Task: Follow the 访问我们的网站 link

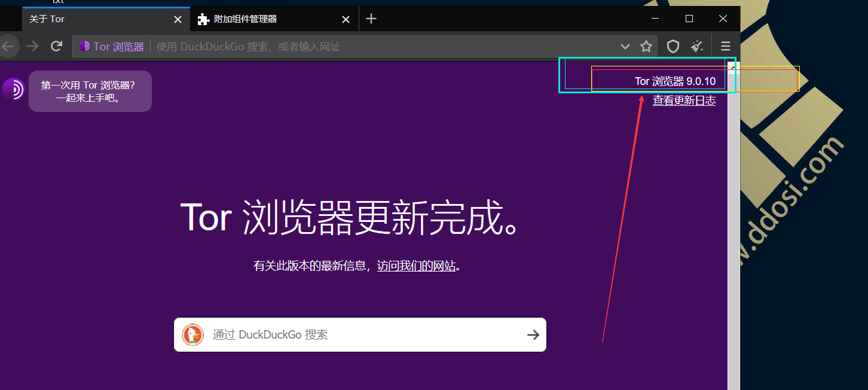Action: [x=417, y=266]
